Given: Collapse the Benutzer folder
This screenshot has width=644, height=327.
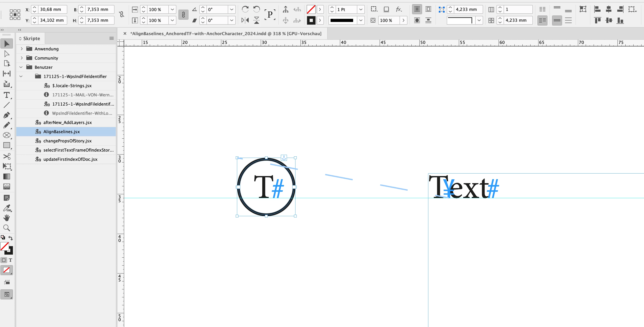Looking at the screenshot, I should [x=21, y=67].
